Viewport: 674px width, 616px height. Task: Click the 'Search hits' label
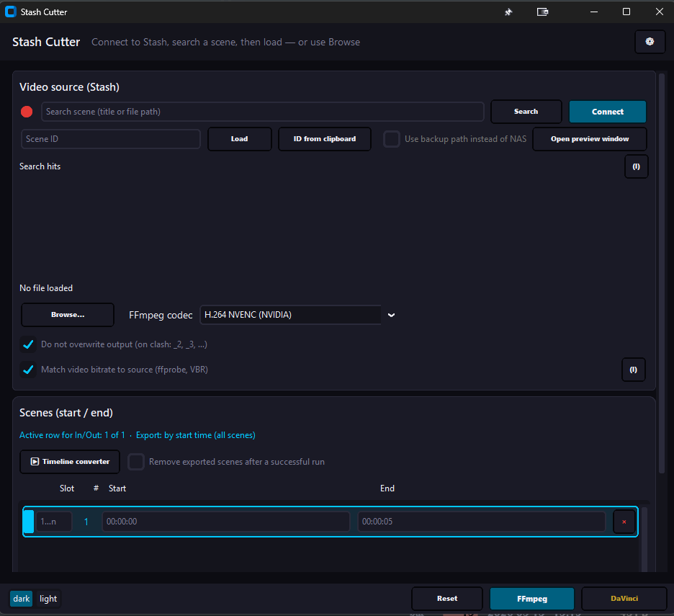pyautogui.click(x=40, y=166)
